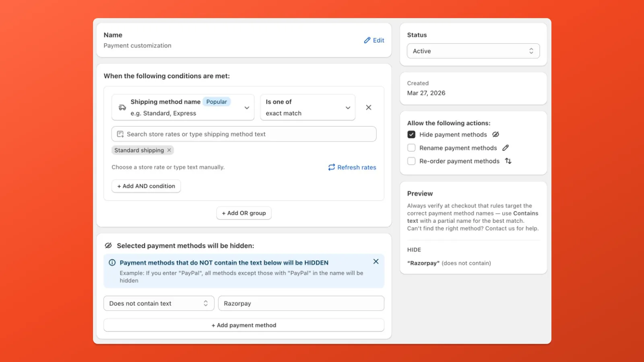The width and height of the screenshot is (644, 362).
Task: Remove the shipping condition with X icon
Action: click(x=368, y=107)
